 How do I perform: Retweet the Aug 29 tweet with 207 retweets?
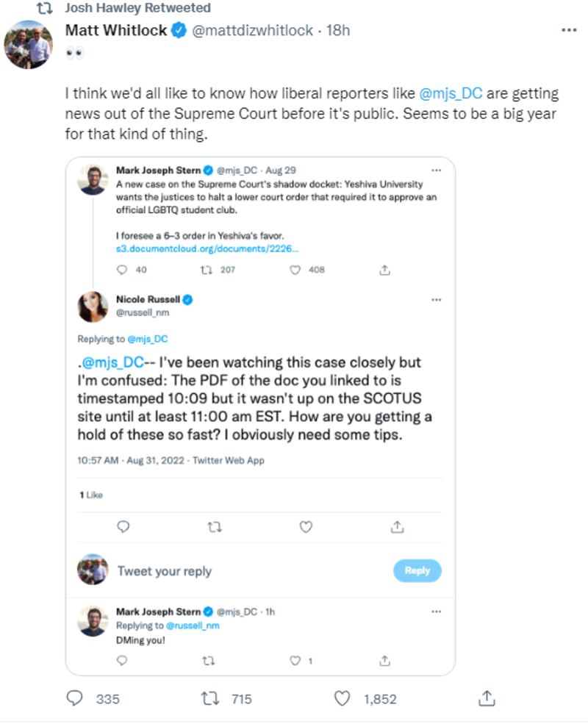click(207, 270)
